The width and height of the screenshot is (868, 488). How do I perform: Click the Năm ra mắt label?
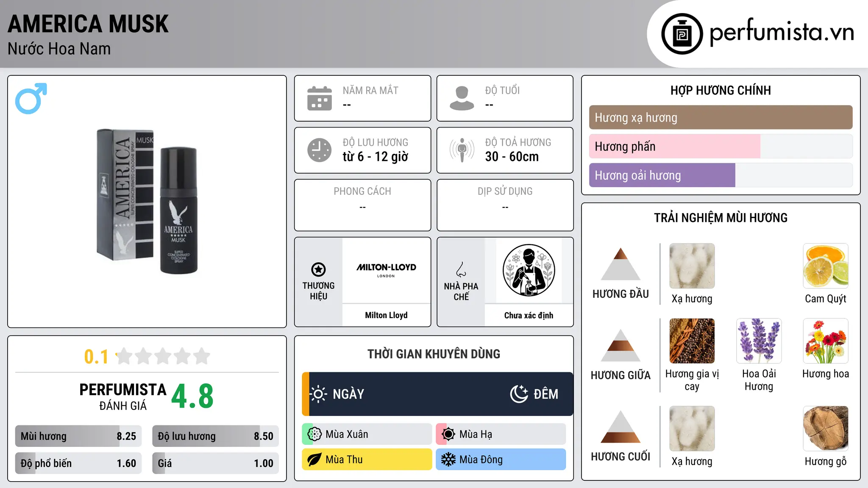[x=370, y=90]
